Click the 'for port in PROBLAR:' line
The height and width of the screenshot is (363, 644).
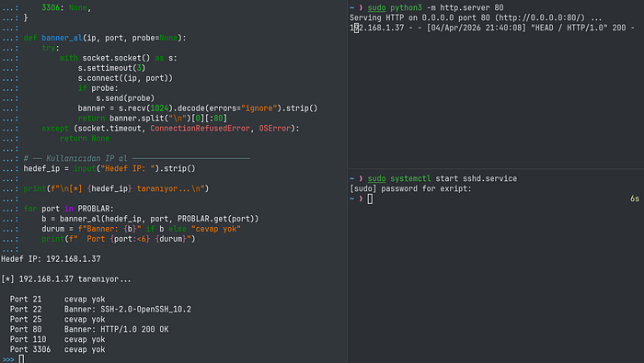pos(69,209)
